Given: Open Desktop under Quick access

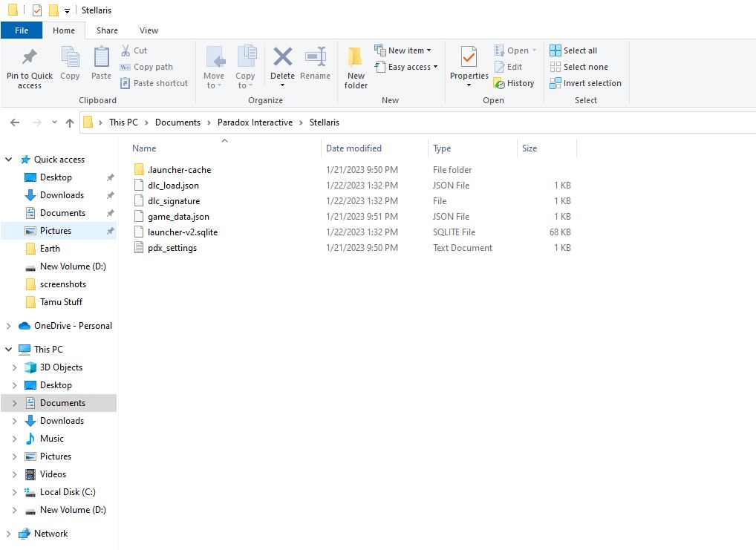Looking at the screenshot, I should click(x=56, y=177).
